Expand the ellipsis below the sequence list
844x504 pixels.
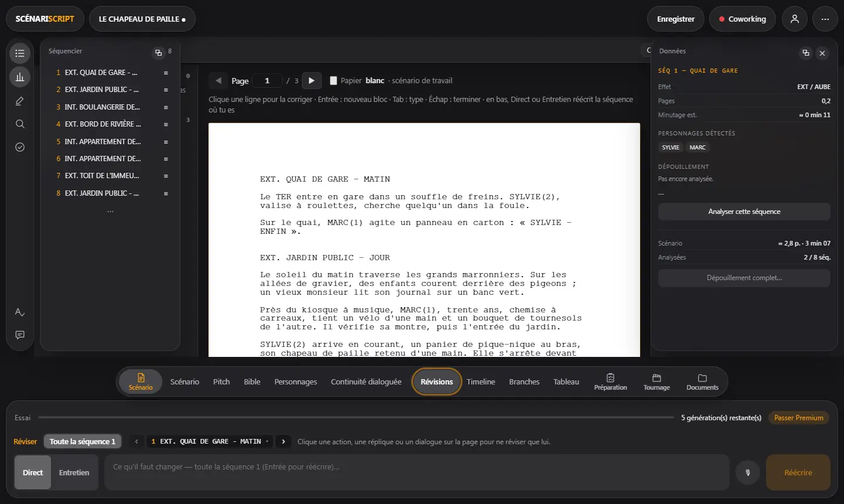click(110, 212)
